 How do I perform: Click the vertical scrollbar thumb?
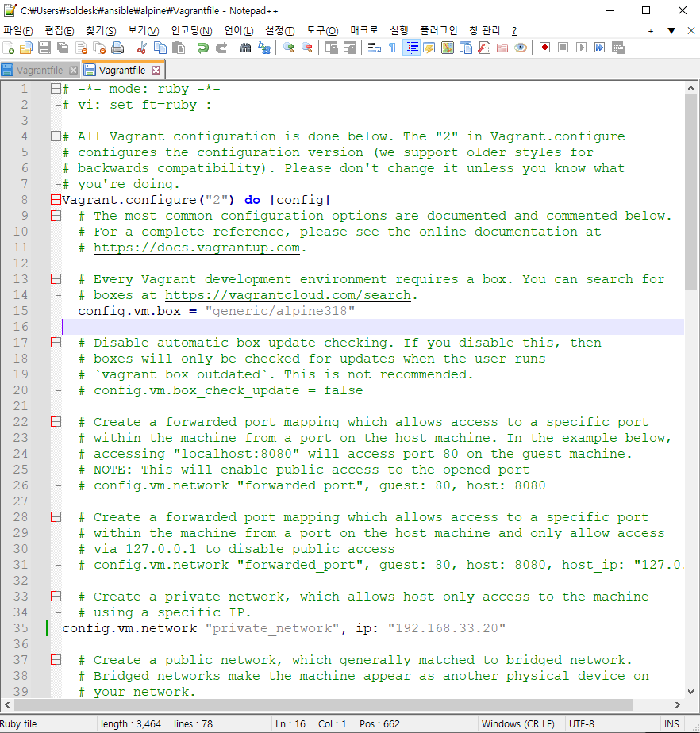point(690,193)
